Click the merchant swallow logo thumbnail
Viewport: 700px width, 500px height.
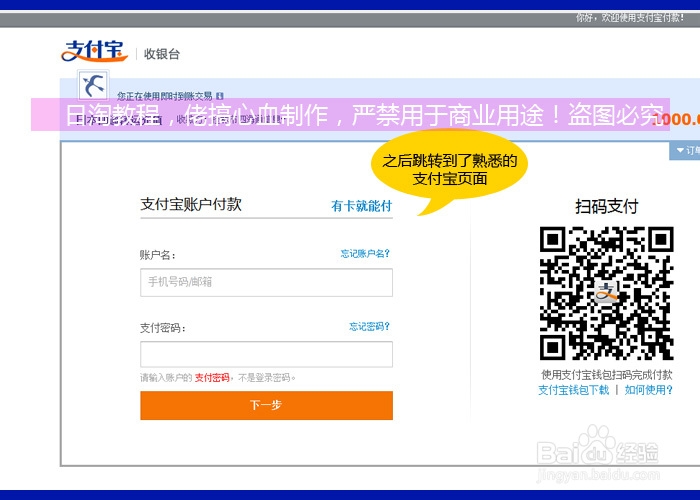pyautogui.click(x=93, y=85)
